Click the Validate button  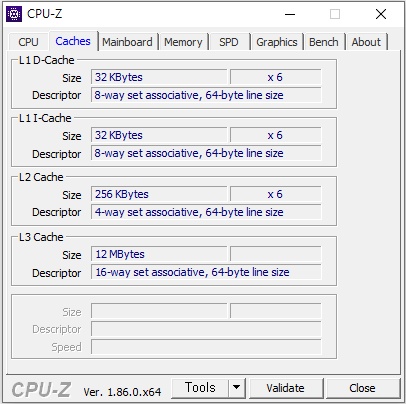pyautogui.click(x=285, y=388)
